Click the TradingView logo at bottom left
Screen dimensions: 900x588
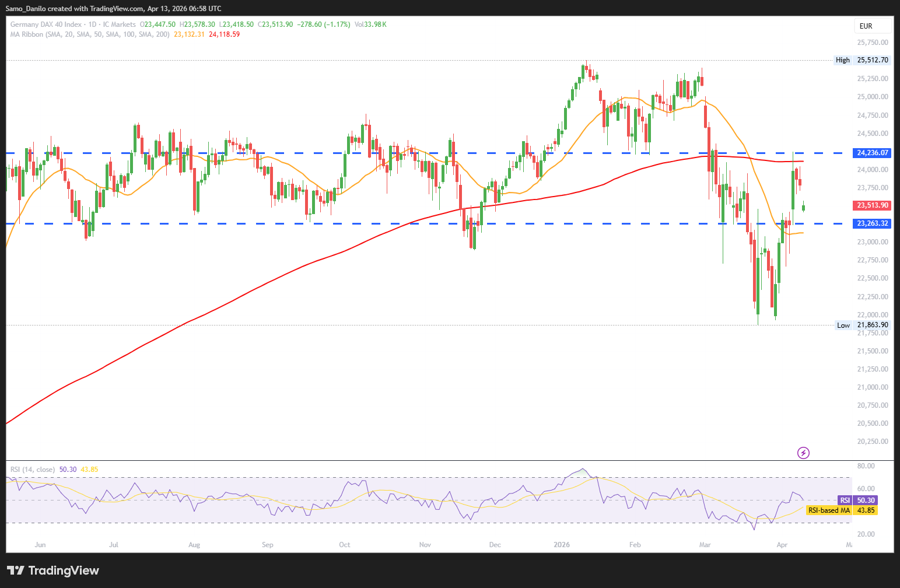pos(53,570)
